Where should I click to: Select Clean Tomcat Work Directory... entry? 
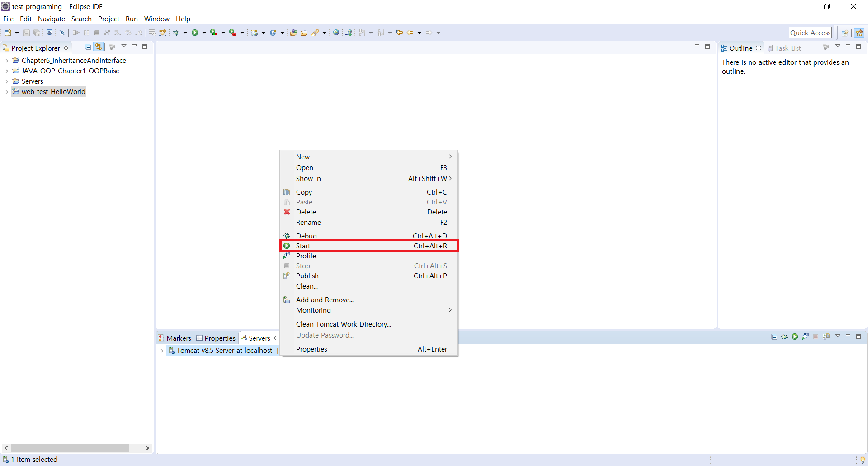pos(369,324)
